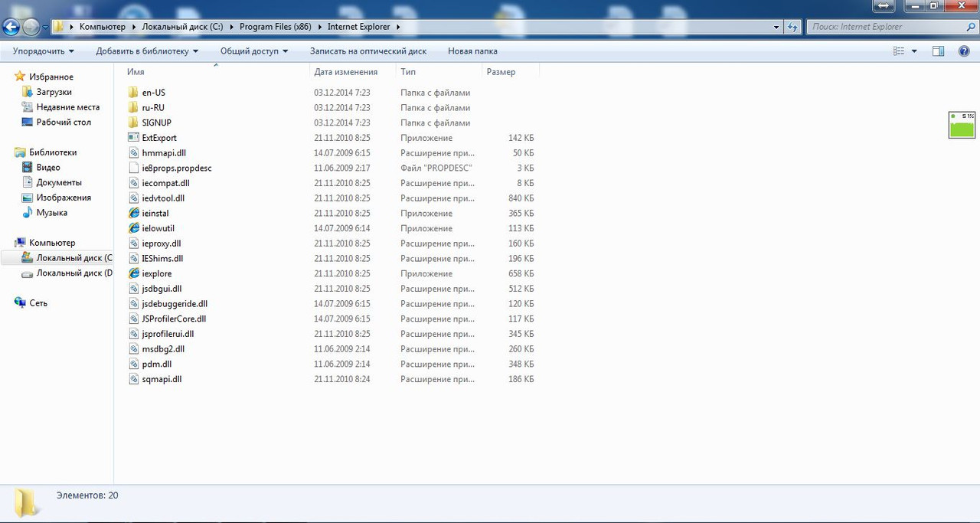Select Локальный диск (C:) breadcrumb segment
Viewport: 980px width, 523px height.
tap(182, 27)
